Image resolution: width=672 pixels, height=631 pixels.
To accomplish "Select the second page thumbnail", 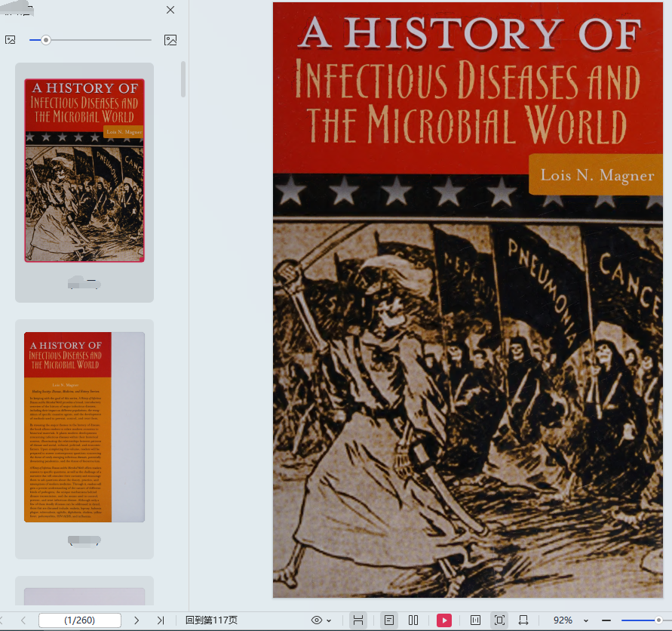I will click(x=84, y=426).
